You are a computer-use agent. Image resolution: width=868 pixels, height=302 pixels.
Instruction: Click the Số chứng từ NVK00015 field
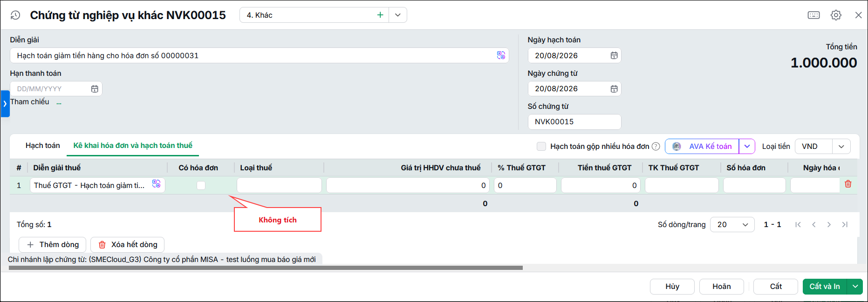(x=574, y=121)
